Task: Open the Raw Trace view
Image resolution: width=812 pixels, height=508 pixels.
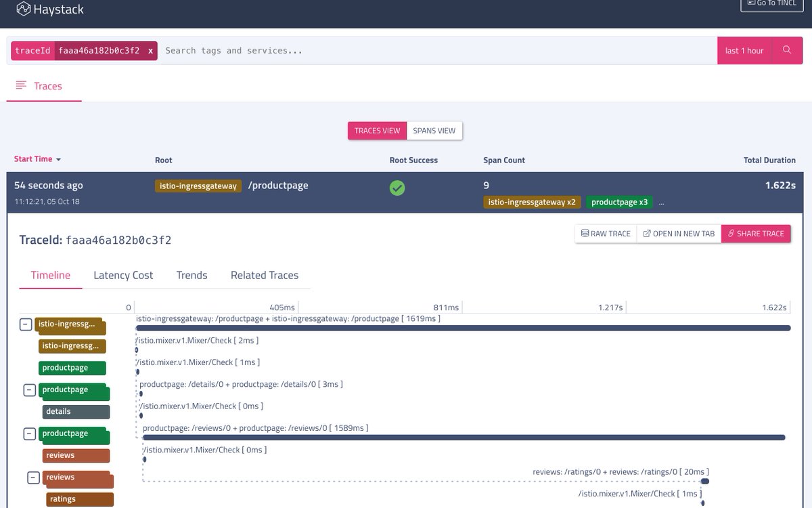Action: coord(606,234)
